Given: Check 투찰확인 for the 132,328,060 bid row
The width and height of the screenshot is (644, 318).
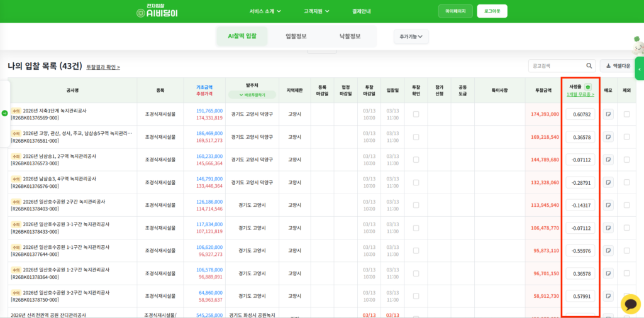Looking at the screenshot, I should click(x=416, y=182).
